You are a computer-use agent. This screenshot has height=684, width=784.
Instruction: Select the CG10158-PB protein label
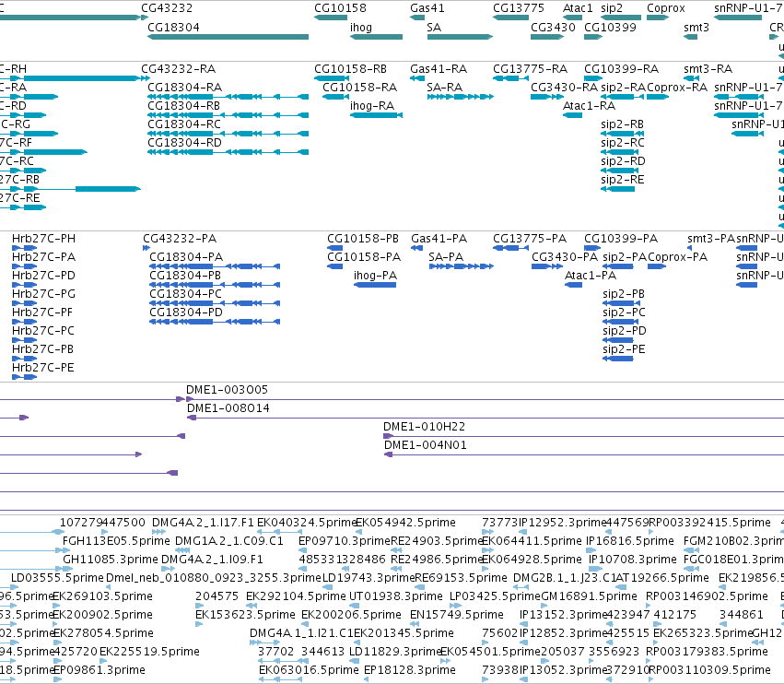363,239
